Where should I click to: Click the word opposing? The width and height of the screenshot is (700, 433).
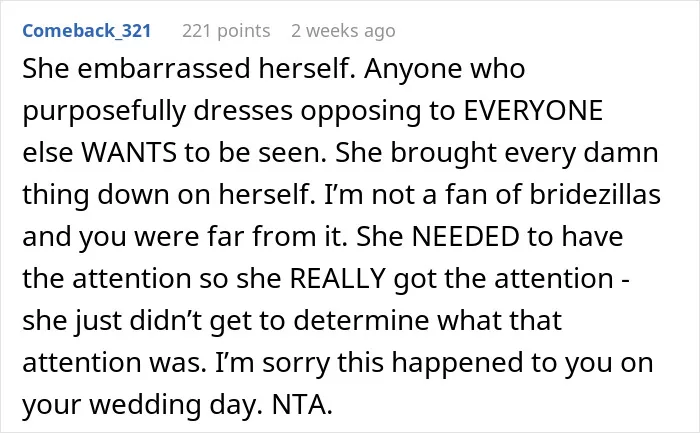point(361,113)
